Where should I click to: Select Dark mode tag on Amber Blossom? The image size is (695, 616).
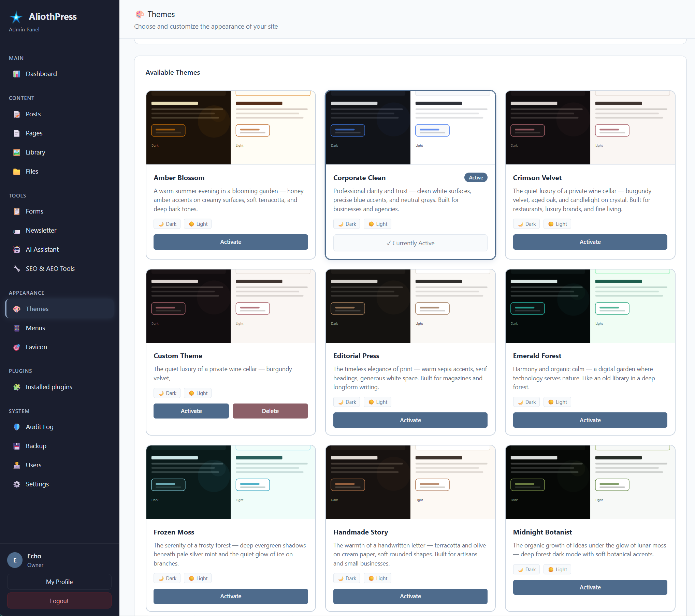(167, 224)
